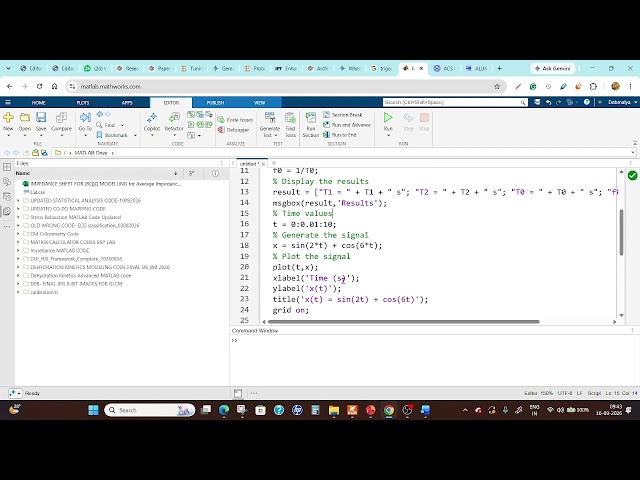
Task: Click the Compare files icon
Action: coord(61,118)
